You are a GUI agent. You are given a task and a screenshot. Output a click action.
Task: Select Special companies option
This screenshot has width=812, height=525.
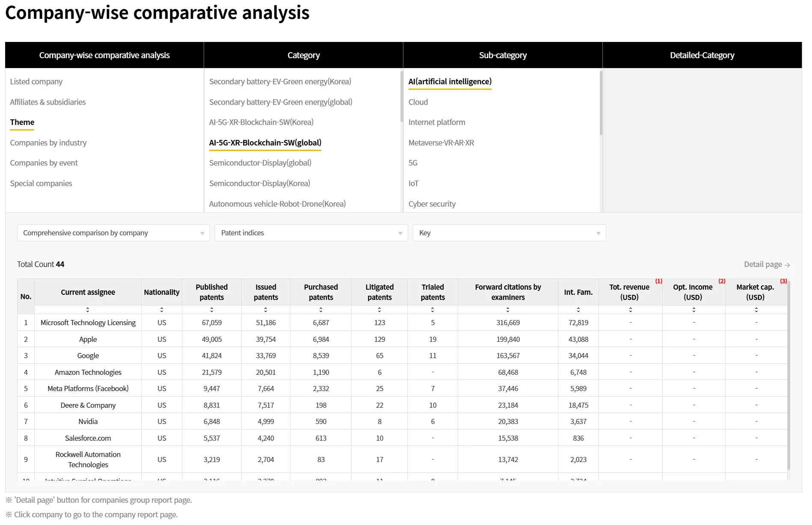point(41,183)
